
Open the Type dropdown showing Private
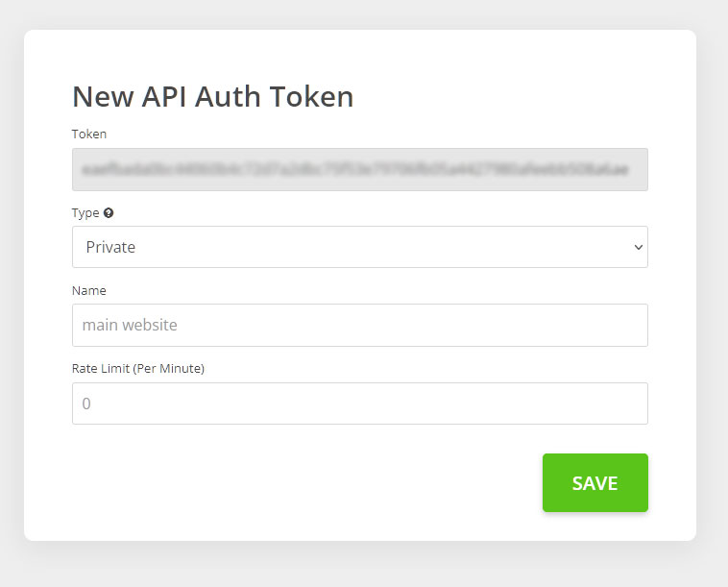pyautogui.click(x=360, y=247)
